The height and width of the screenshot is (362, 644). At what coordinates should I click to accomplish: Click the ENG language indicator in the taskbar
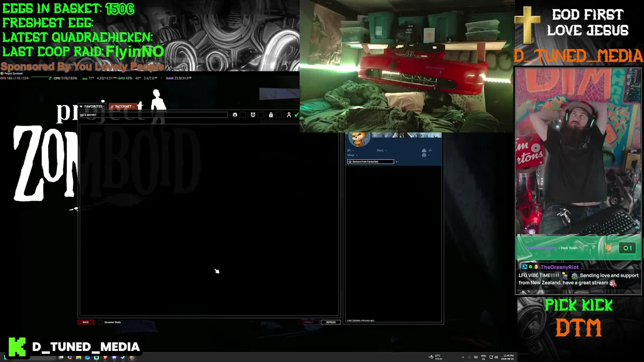coord(484,357)
